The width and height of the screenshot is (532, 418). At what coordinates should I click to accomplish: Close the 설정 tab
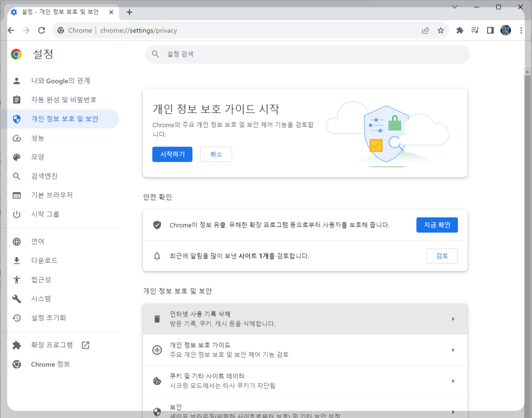click(111, 12)
